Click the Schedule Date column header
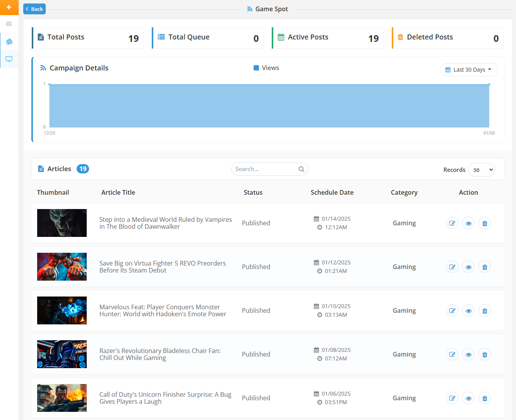516x420 pixels. pos(332,192)
